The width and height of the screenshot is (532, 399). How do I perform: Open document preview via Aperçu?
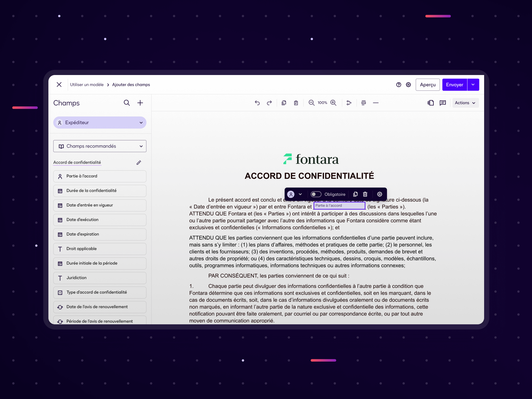tap(427, 85)
